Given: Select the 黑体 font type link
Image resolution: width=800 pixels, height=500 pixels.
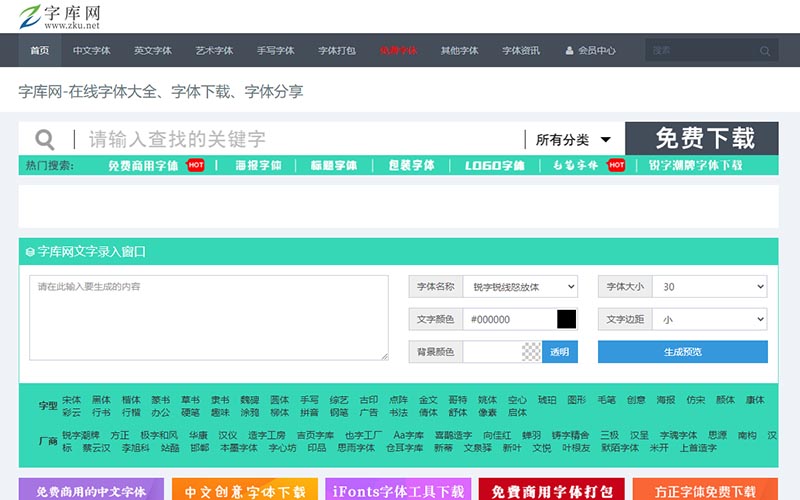Looking at the screenshot, I should point(101,400).
